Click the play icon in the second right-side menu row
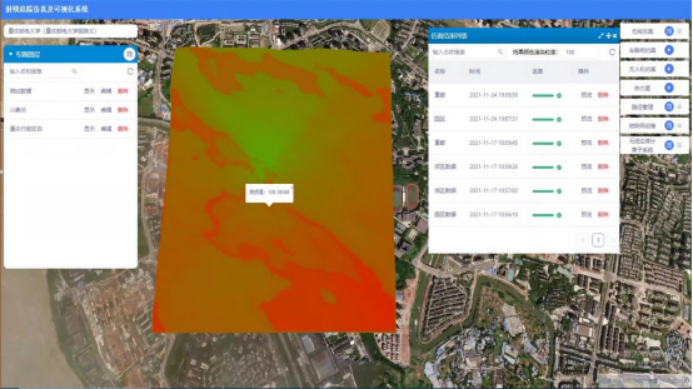Image resolution: width=693 pixels, height=389 pixels. 669,50
